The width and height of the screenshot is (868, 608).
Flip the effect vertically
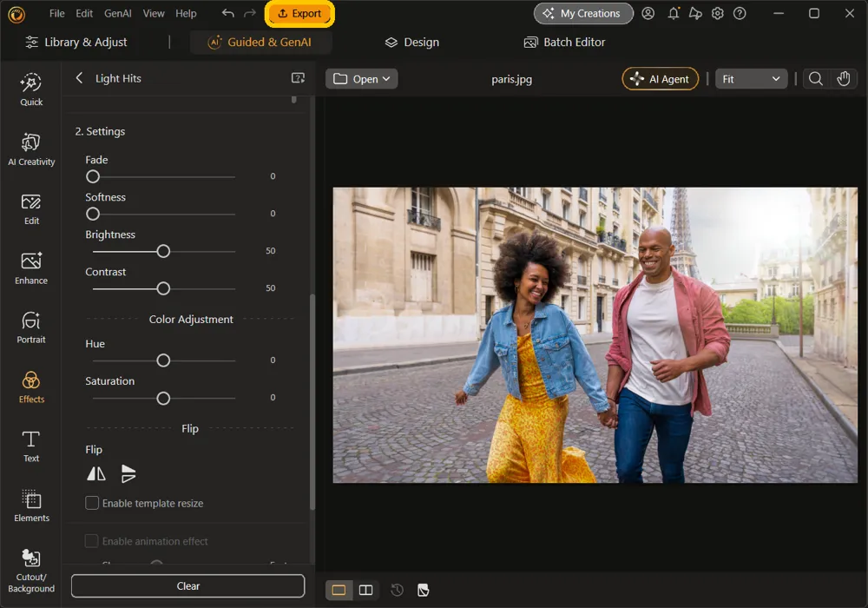tap(128, 473)
